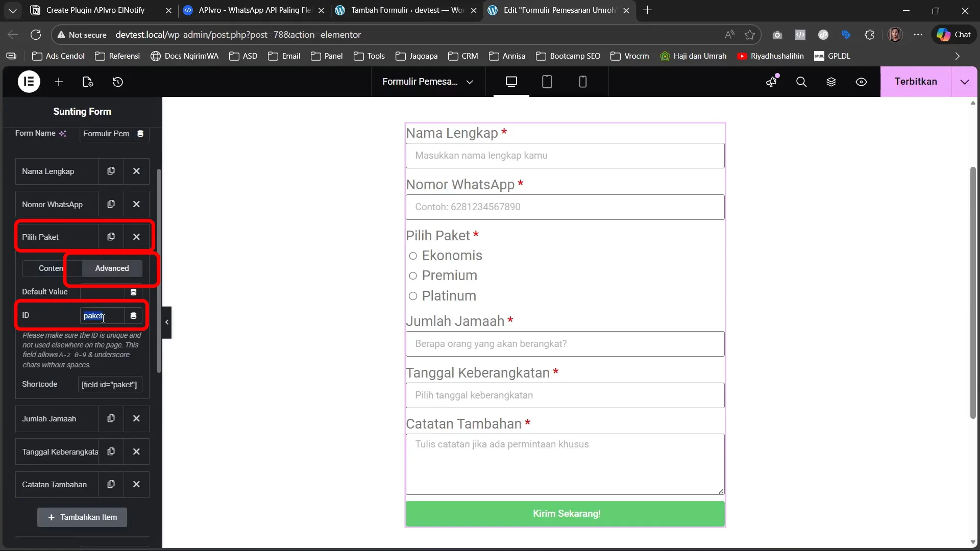Duplicate the Nama Lengkap field
This screenshot has width=980, height=551.
click(x=111, y=171)
